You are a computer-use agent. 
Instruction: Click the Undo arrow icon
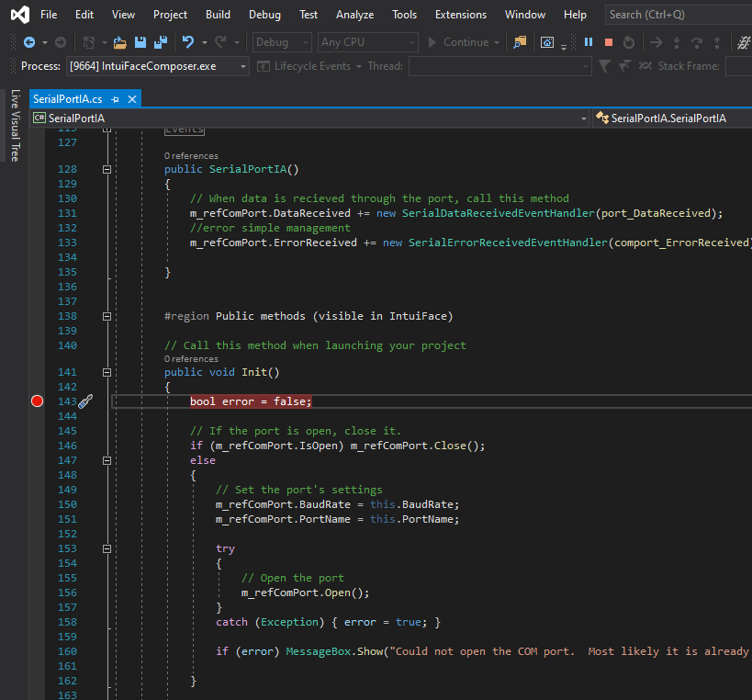(x=188, y=42)
